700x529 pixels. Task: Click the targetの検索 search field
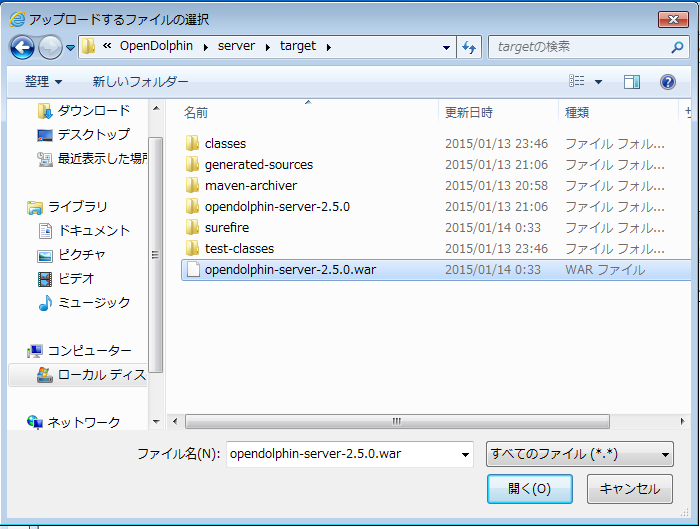coord(580,47)
